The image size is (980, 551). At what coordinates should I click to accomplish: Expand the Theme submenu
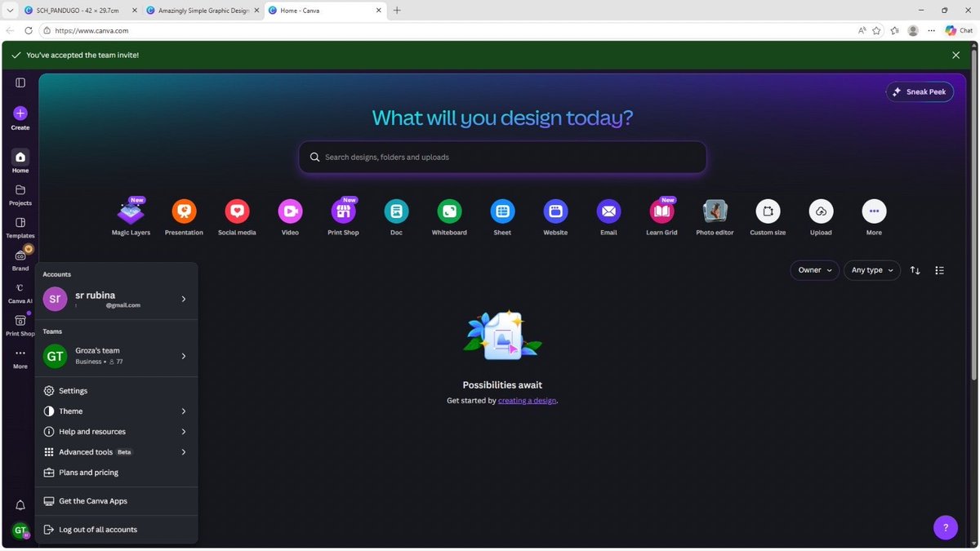[116, 411]
